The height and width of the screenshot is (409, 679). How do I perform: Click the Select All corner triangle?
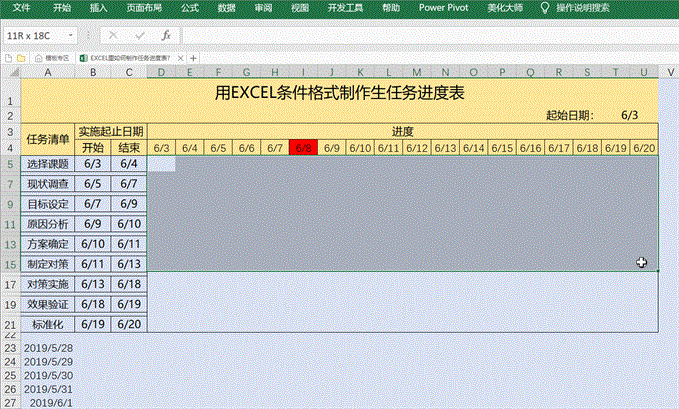click(x=9, y=72)
